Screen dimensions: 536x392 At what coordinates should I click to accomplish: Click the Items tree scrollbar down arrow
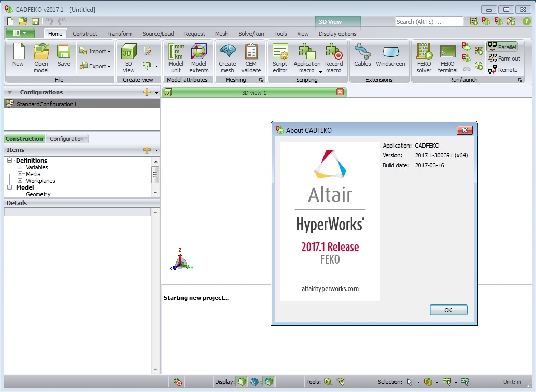coord(156,192)
